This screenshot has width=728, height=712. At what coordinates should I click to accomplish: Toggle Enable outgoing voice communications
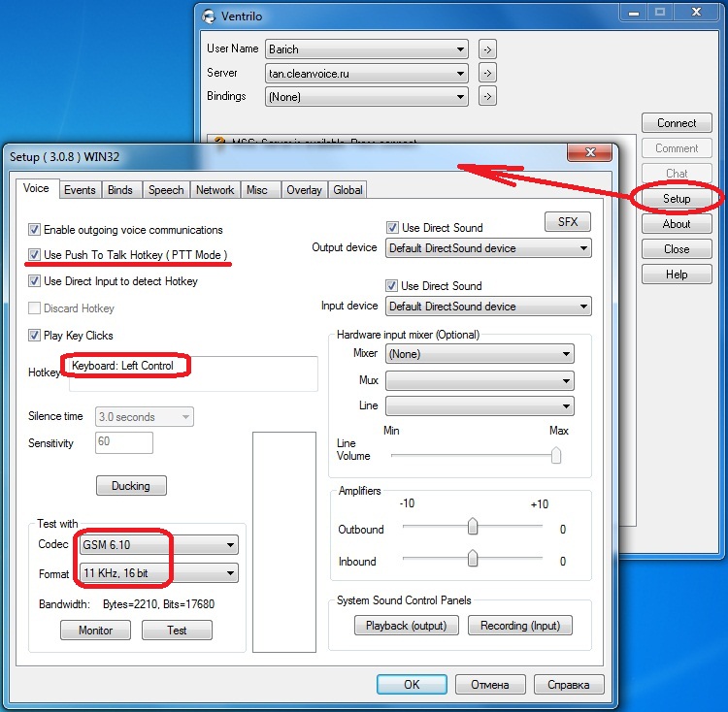(x=34, y=230)
